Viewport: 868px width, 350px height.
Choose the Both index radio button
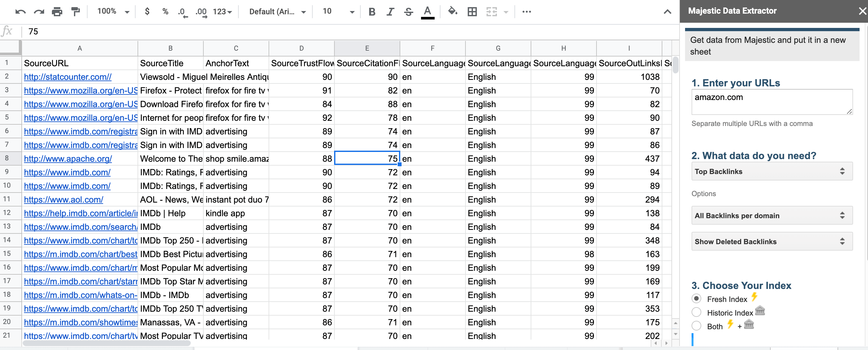tap(696, 326)
